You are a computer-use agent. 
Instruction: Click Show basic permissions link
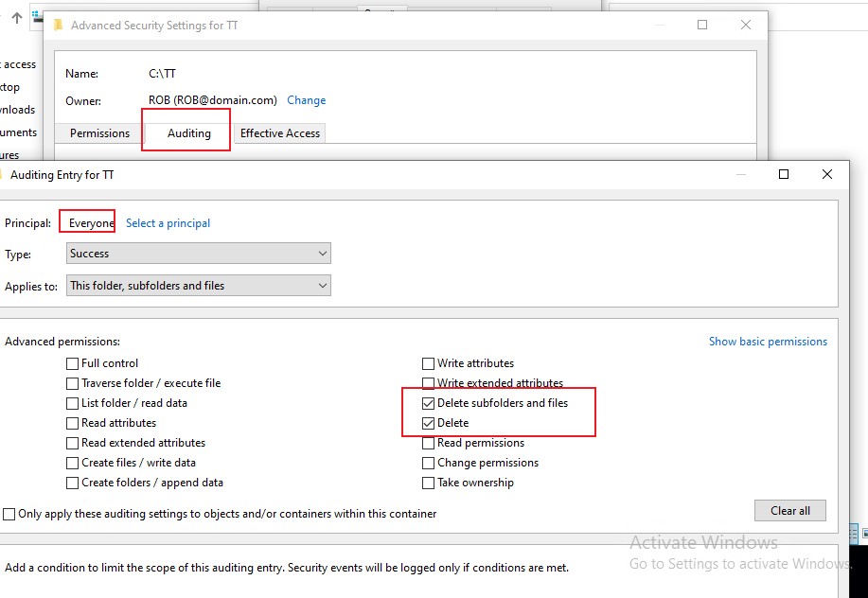(x=768, y=342)
